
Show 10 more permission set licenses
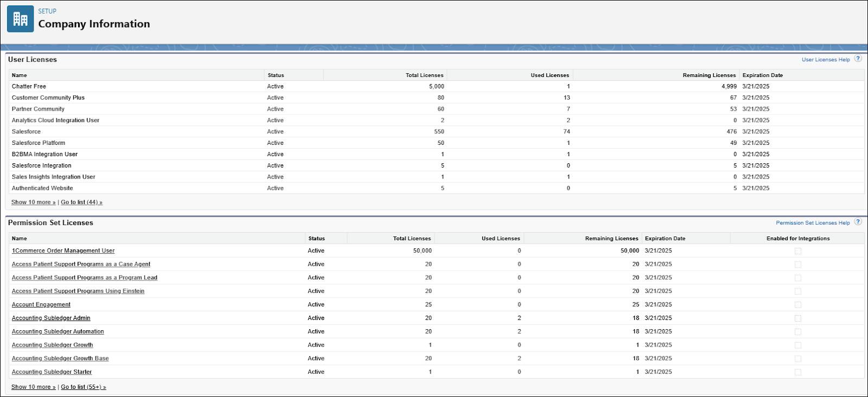(34, 387)
